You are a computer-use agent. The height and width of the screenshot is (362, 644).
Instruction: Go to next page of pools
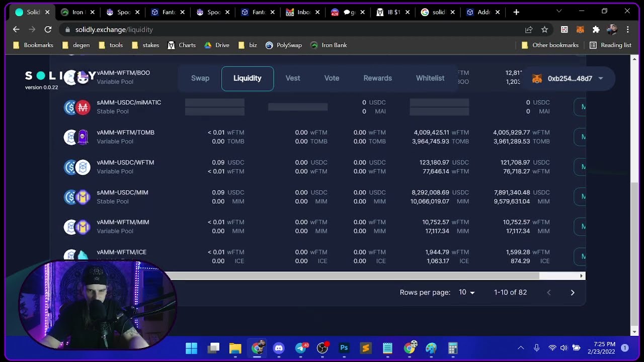pos(573,293)
